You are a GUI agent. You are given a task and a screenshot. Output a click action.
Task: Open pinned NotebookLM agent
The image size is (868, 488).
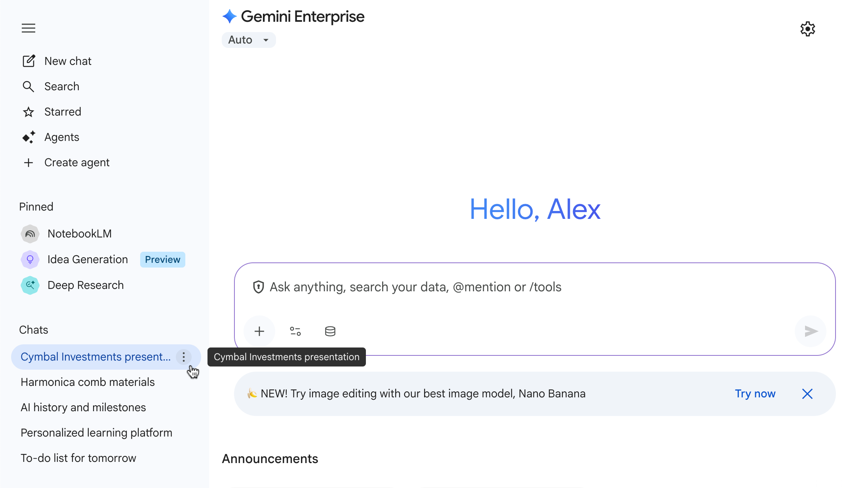[30, 234]
